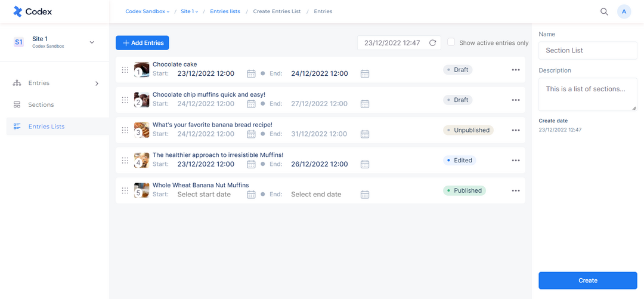
Task: Open start calendar for Whole Wheat Banana entry
Action: pyautogui.click(x=252, y=195)
